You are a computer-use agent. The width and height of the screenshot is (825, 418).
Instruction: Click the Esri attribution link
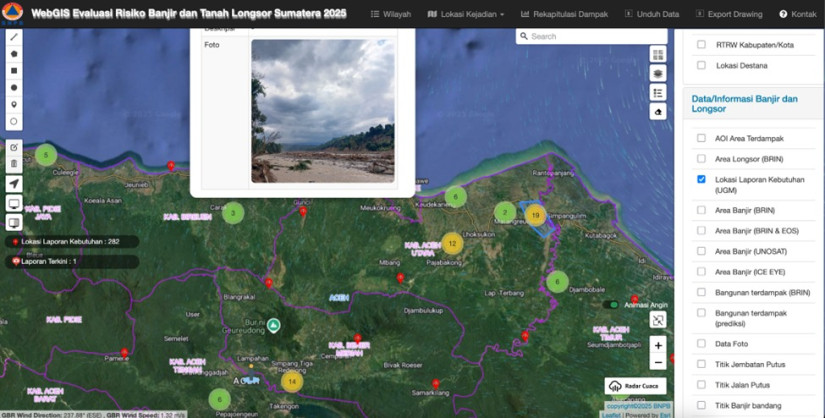665,415
